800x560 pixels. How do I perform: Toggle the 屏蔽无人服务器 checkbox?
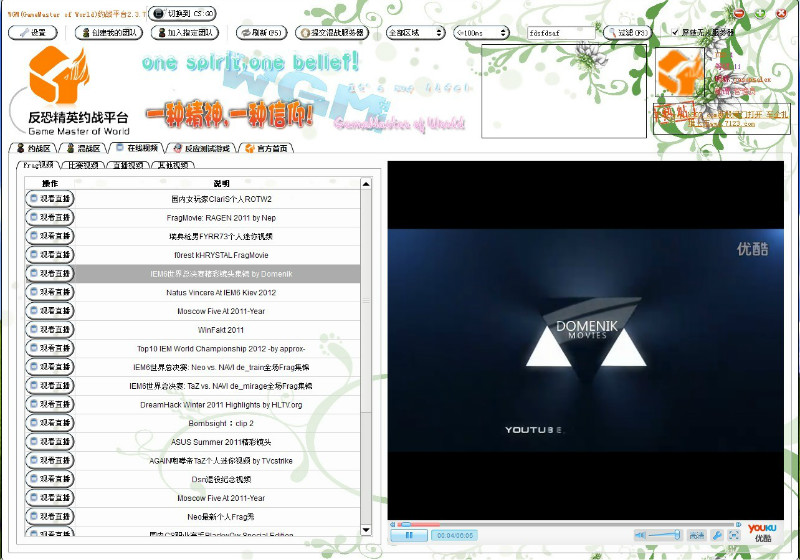point(676,32)
